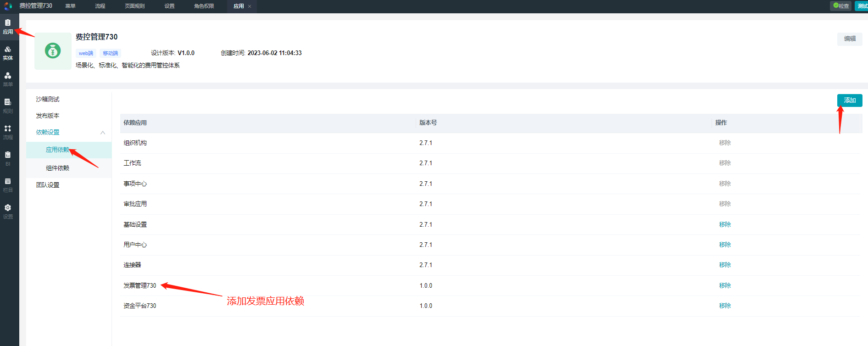The height and width of the screenshot is (346, 868).
Task: Click version 1.0.0 of 发票管理730
Action: click(426, 285)
